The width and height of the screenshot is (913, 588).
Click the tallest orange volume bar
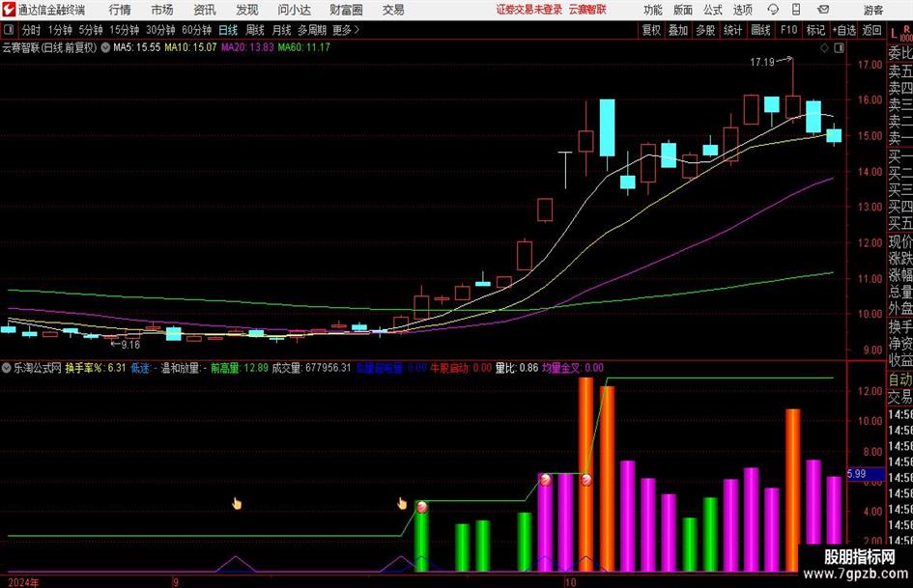point(585,474)
